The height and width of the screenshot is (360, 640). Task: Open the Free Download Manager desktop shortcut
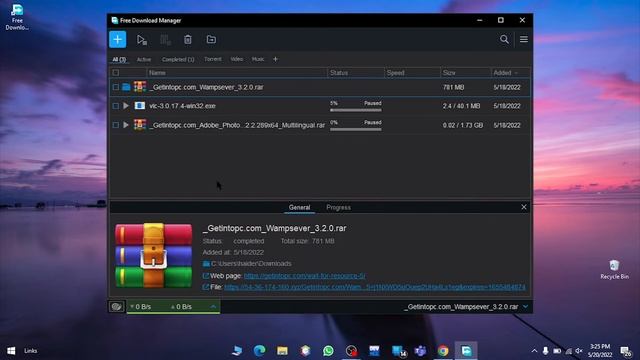click(x=17, y=17)
